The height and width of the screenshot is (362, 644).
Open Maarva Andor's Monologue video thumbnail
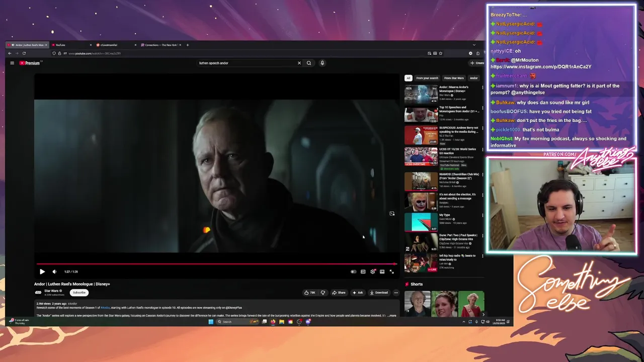421,94
